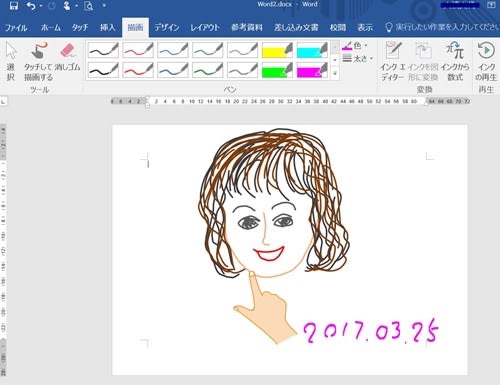Select the 描画 tab
500x385 pixels.
pyautogui.click(x=135, y=27)
